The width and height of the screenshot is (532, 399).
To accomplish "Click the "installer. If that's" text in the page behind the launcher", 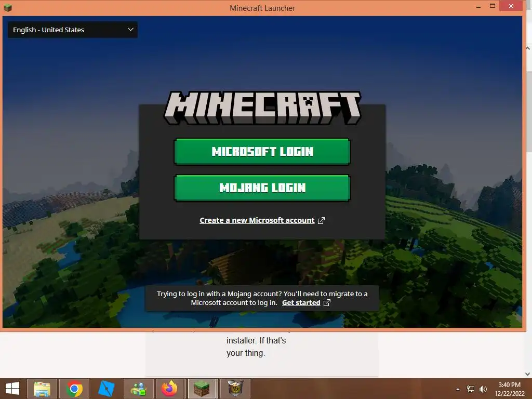I will (256, 340).
